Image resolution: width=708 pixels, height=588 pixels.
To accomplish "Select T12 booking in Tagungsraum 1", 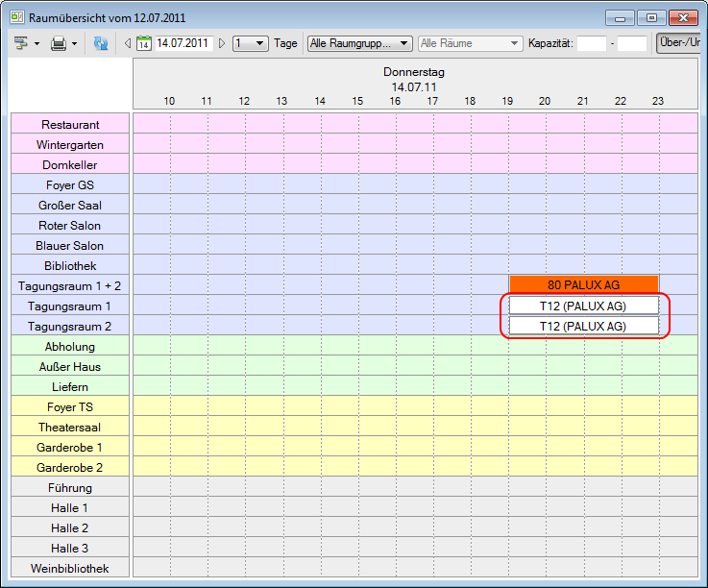I will click(x=583, y=306).
